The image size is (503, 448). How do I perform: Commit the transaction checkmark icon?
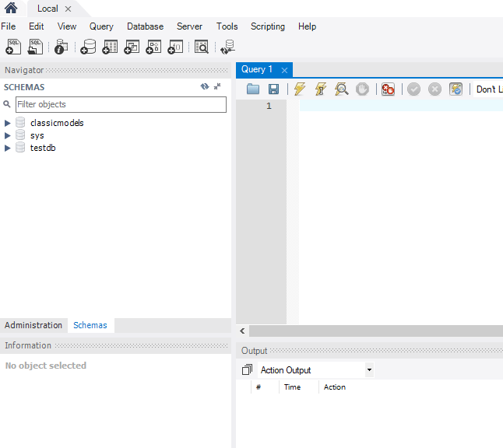click(413, 89)
